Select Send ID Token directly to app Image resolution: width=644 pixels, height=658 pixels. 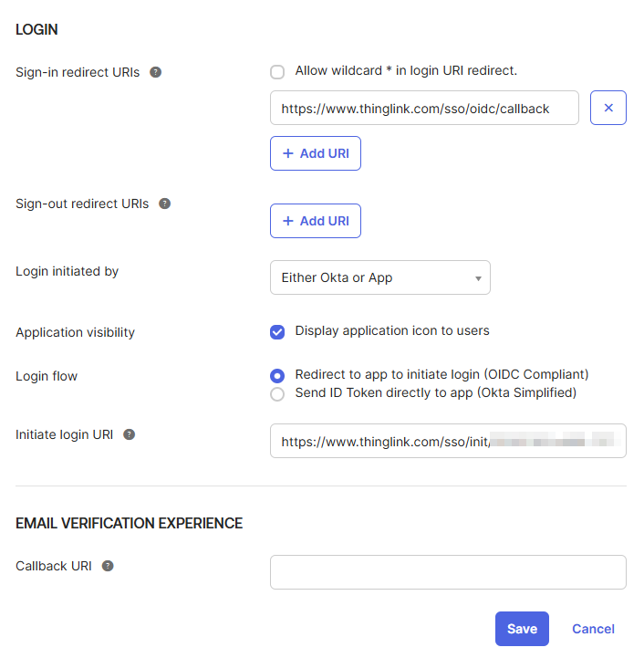click(277, 394)
